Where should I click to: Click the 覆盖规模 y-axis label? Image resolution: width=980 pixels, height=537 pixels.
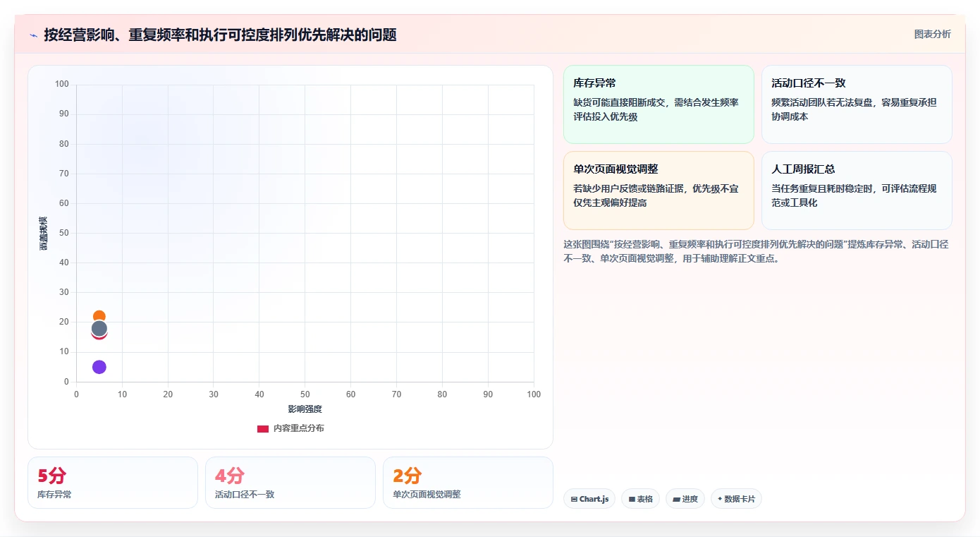pos(44,233)
